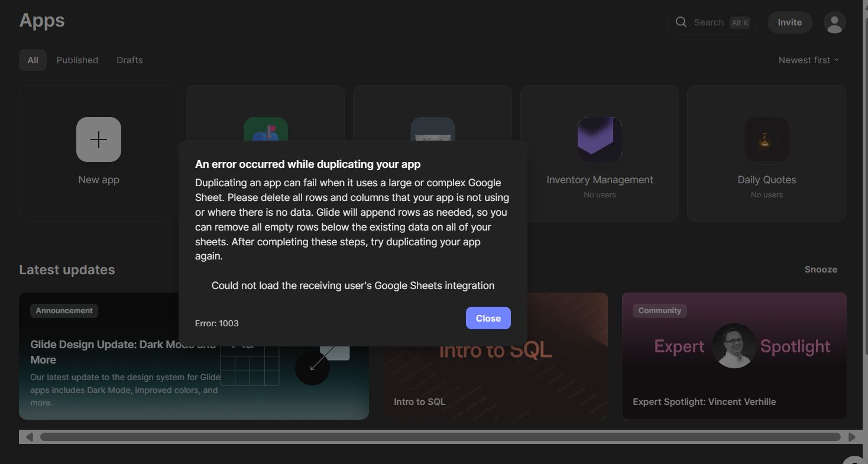The height and width of the screenshot is (464, 868).
Task: Click the right scrollbar arrow
Action: 852,437
